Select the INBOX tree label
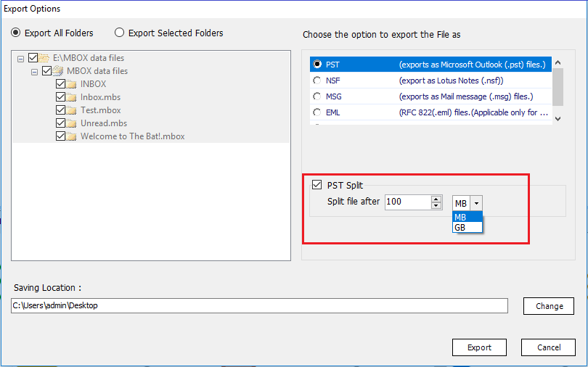Image resolution: width=588 pixels, height=367 pixels. point(94,84)
